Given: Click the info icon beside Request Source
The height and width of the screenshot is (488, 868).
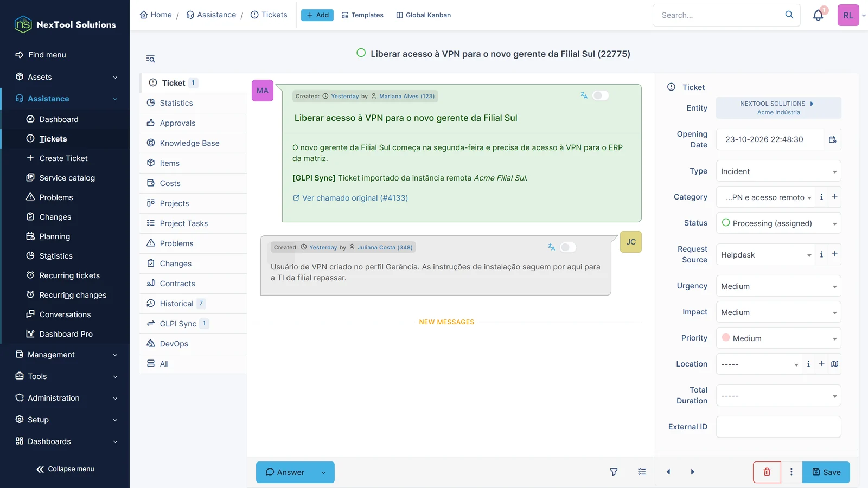Looking at the screenshot, I should (x=821, y=254).
